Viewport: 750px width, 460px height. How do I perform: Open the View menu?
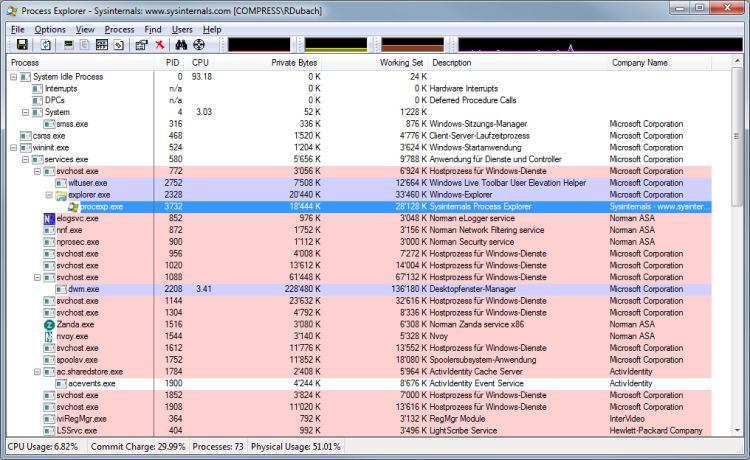85,30
